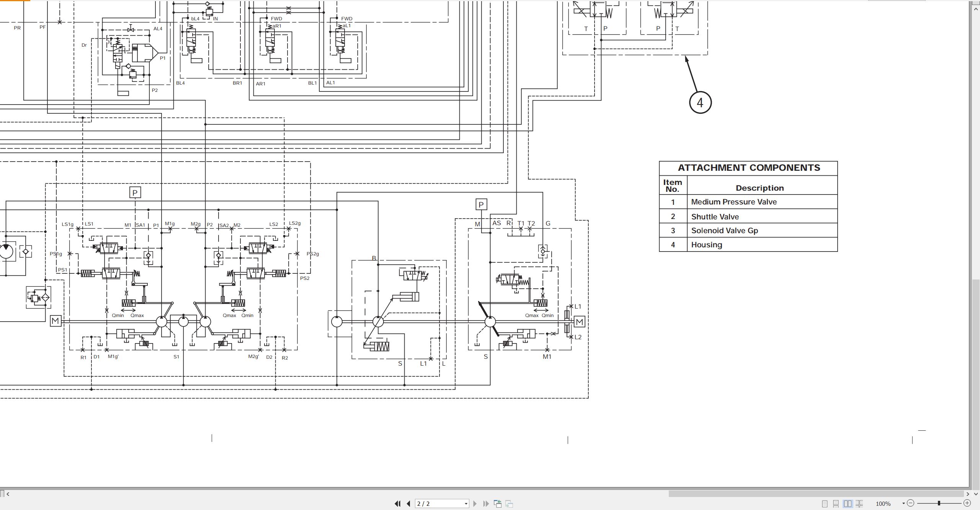
Task: Click the PS1g port label
Action: click(x=56, y=254)
